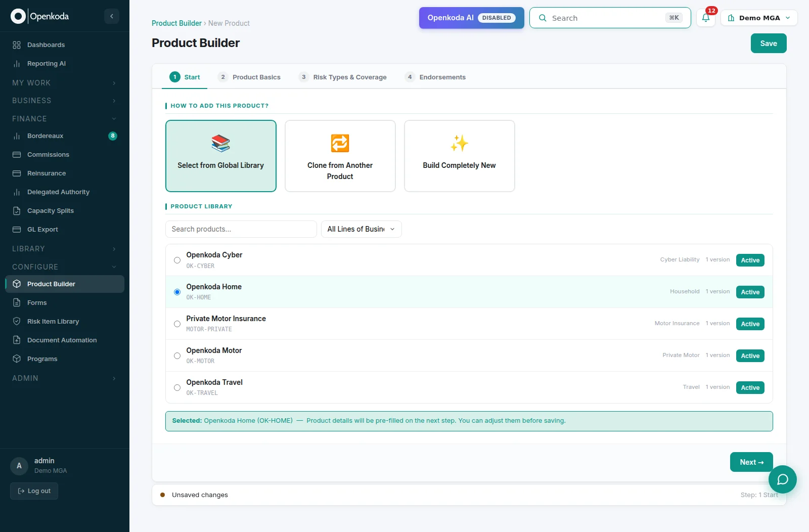Click the Document Automation file icon
The image size is (809, 532).
[x=17, y=340]
